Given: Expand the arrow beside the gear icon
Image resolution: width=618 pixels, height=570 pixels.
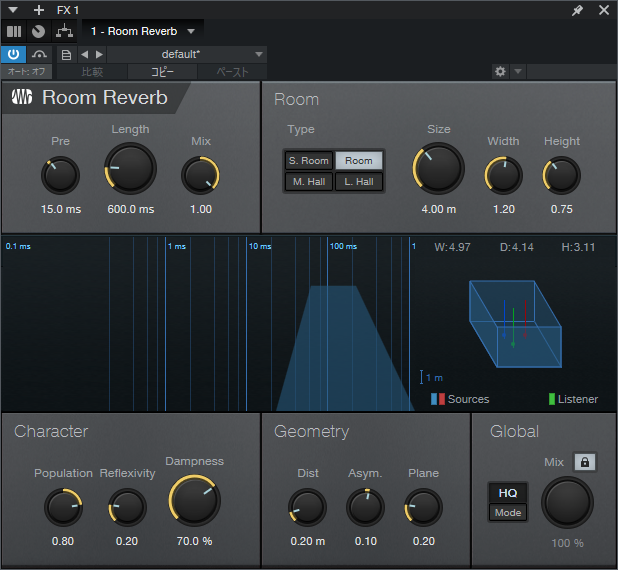Looking at the screenshot, I should [518, 72].
